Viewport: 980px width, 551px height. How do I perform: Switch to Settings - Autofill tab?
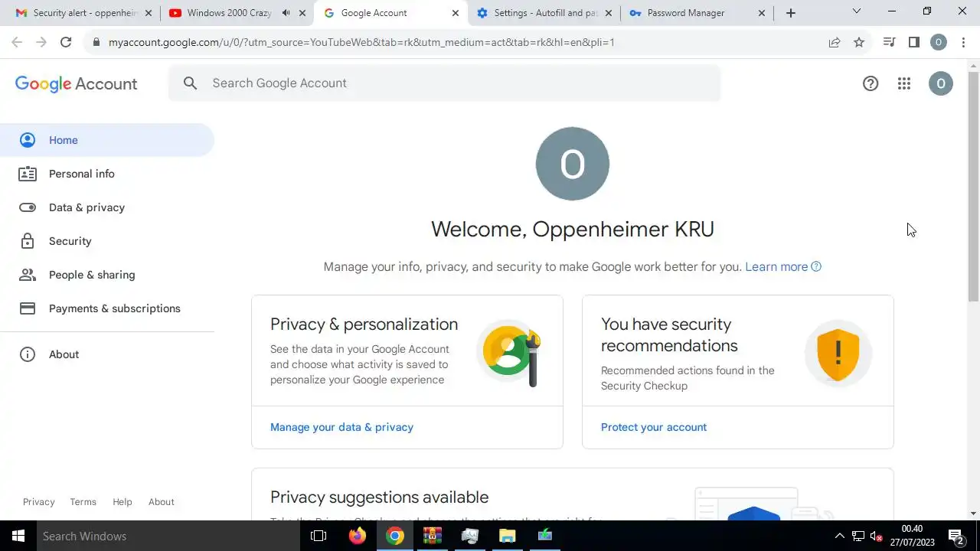coord(544,13)
